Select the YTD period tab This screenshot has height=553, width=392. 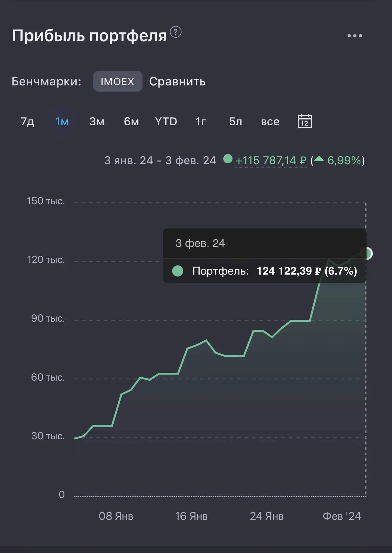[x=166, y=122]
